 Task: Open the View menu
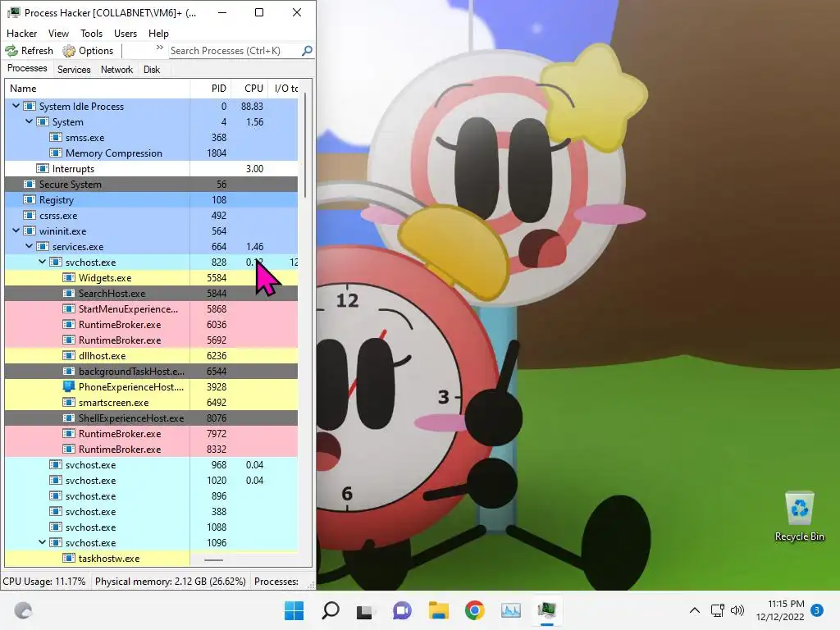tap(58, 33)
